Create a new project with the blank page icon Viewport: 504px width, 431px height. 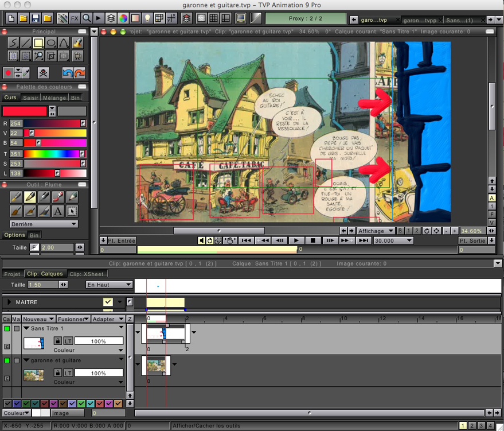[x=11, y=18]
